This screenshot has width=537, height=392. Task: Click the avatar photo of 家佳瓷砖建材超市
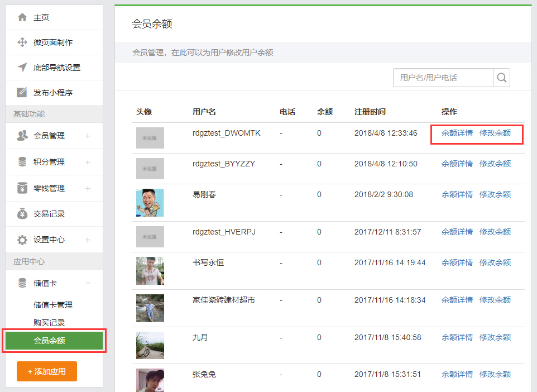150,308
